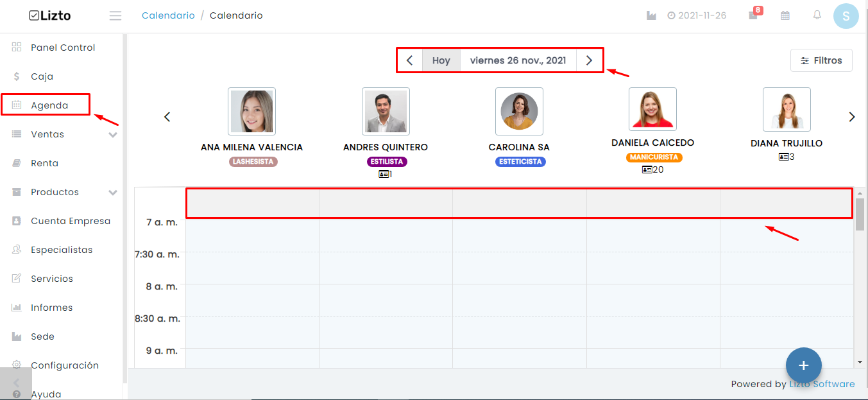The image size is (868, 400).
Task: Open the user avatar S menu
Action: pos(846,16)
